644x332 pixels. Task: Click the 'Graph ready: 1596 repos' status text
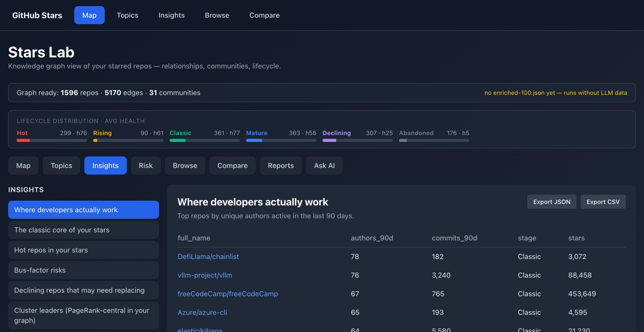(x=108, y=93)
